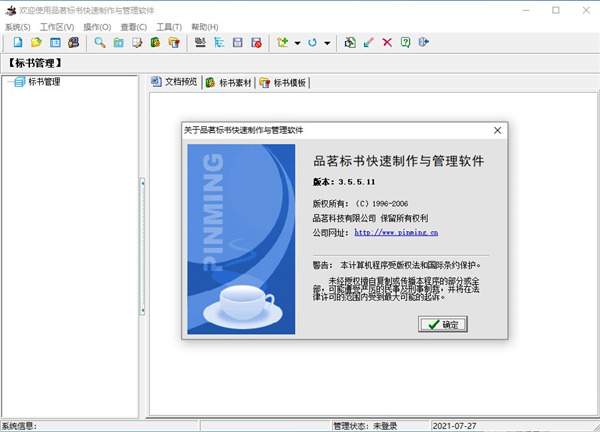Click the green plus add node icon
Screen dimensions: 600x432
point(283,42)
